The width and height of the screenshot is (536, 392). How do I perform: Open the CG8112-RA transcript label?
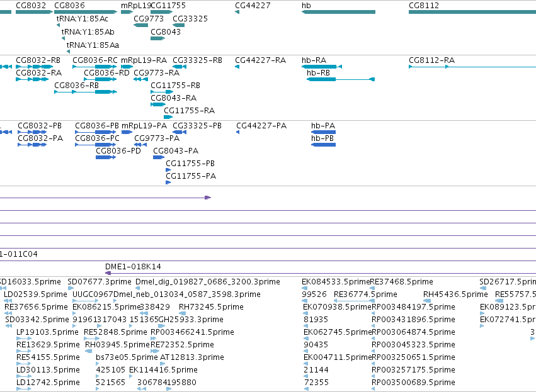[431, 60]
